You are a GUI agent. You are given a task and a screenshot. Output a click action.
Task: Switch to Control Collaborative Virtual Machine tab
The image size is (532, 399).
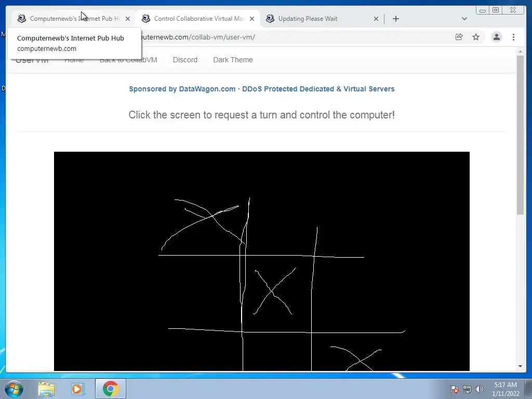tap(198, 19)
